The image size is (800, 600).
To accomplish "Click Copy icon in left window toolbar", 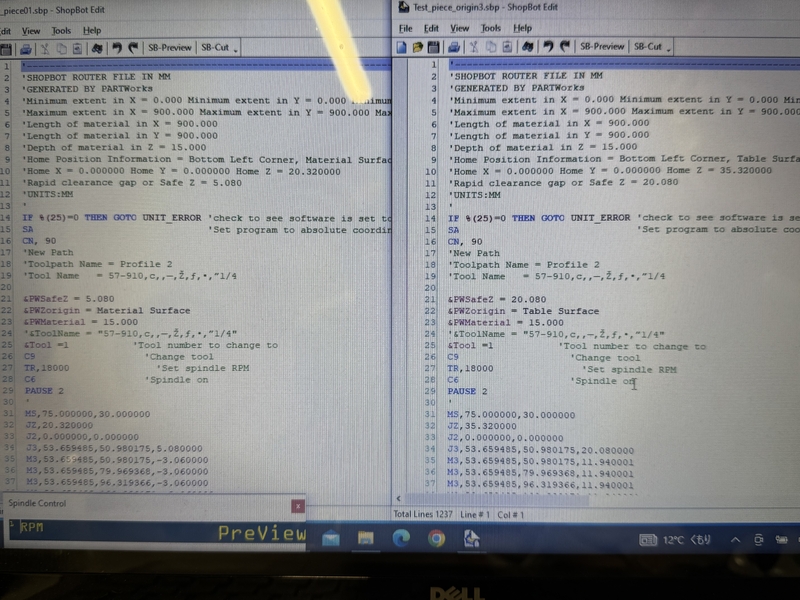I will [61, 49].
